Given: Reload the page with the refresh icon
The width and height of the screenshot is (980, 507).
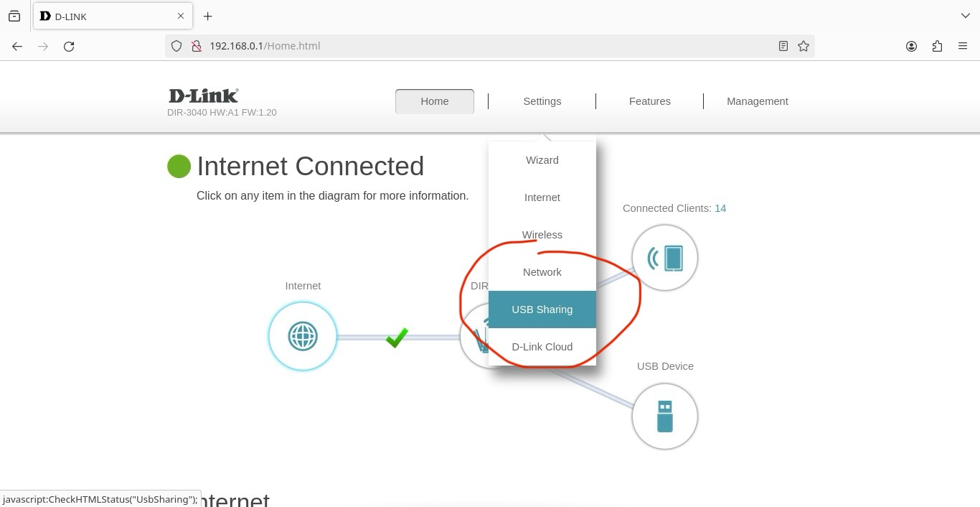Looking at the screenshot, I should pos(69,46).
